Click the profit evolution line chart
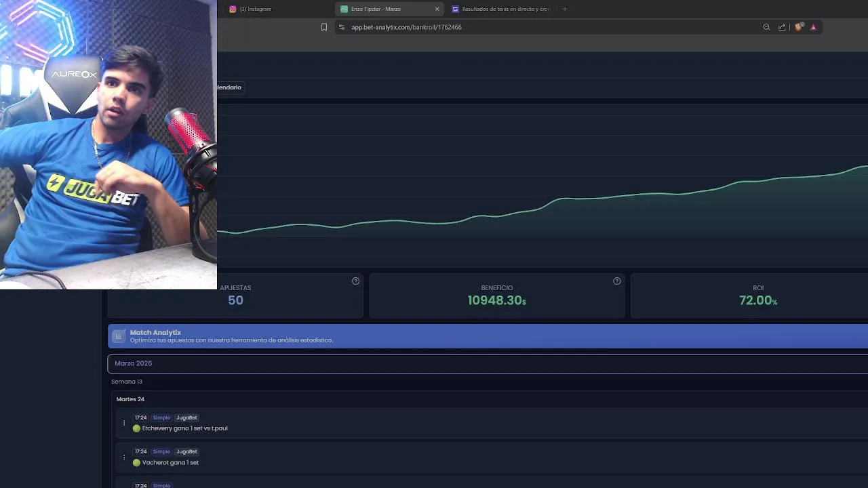 click(542, 184)
